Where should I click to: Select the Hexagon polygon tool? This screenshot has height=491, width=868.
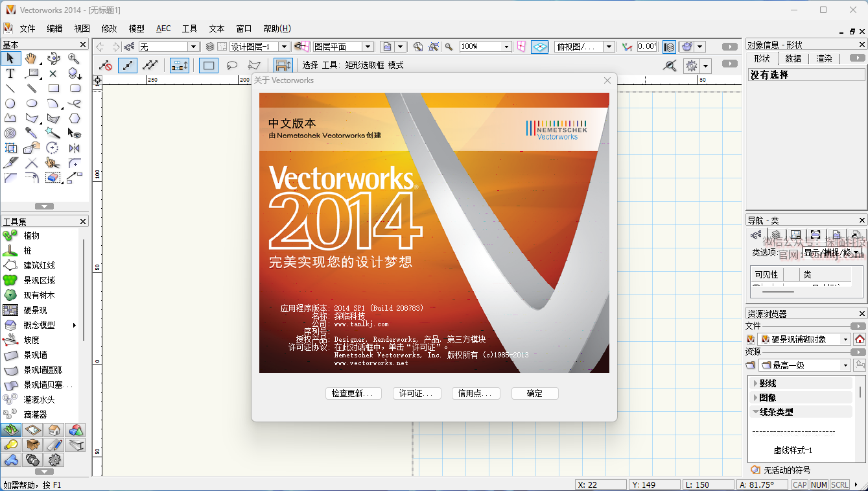click(75, 118)
